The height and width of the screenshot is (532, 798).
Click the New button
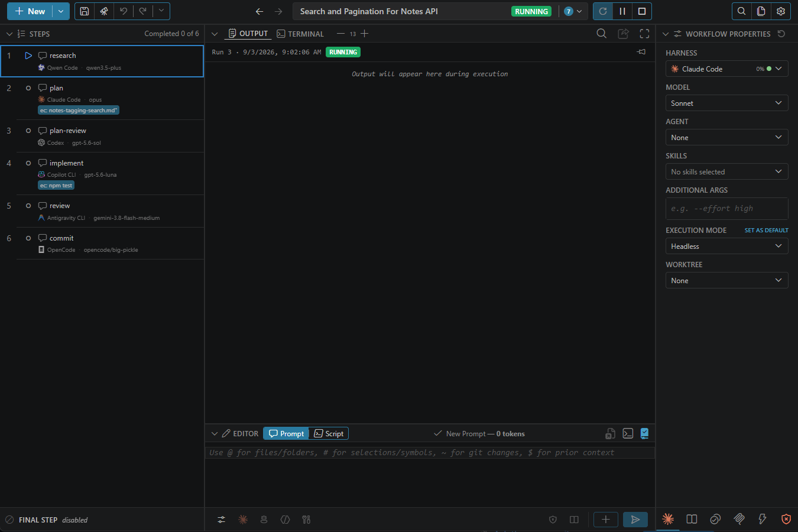pos(30,11)
